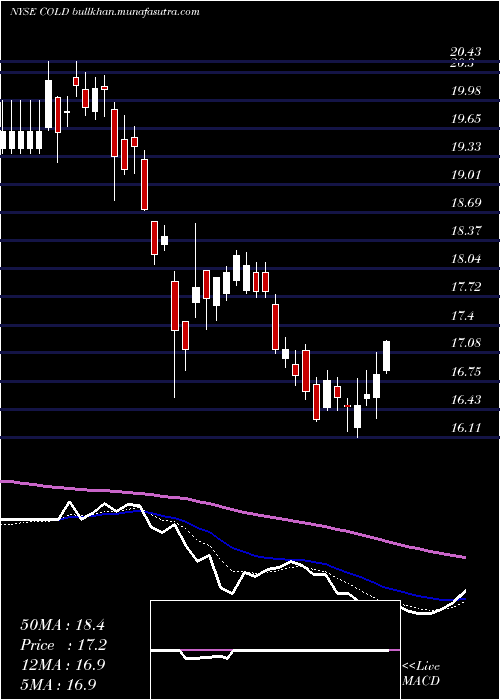Screen dimensions: 500x700
Task: Click the 50MA : 18.4 readout
Action: (x=62, y=625)
